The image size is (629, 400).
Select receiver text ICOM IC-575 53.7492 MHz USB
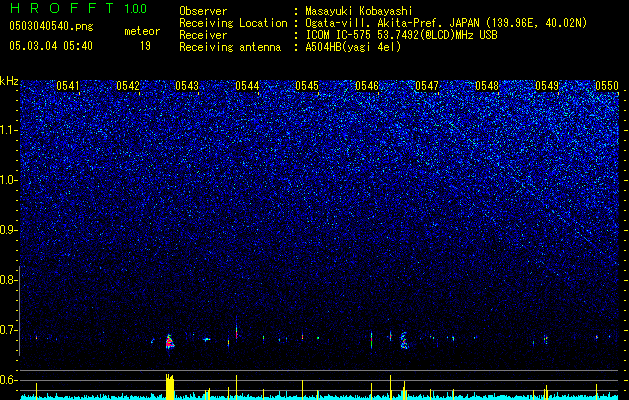[x=401, y=35]
